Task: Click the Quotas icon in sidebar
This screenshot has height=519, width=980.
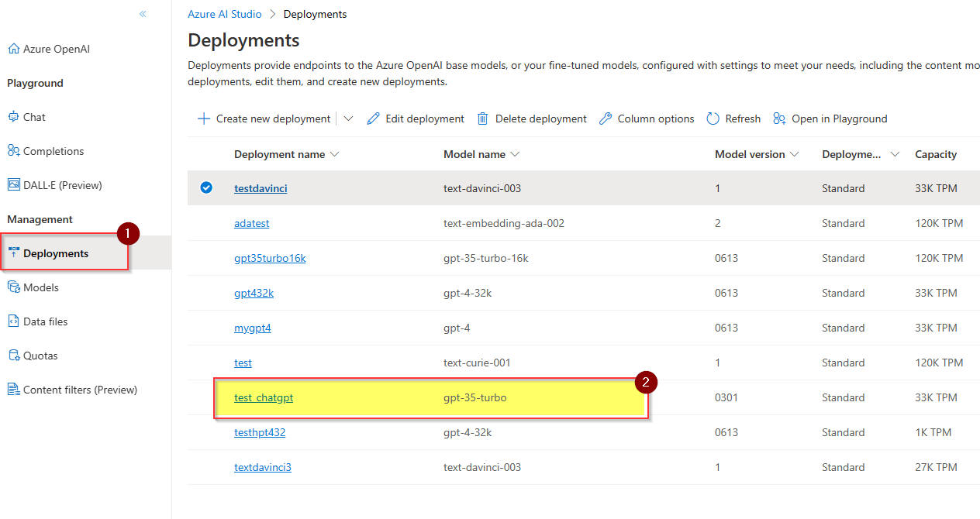Action: coord(13,356)
